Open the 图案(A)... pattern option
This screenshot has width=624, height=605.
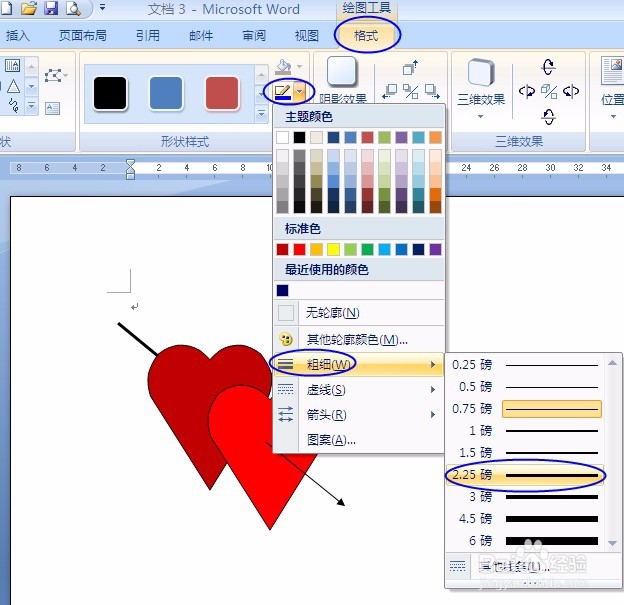(x=359, y=440)
